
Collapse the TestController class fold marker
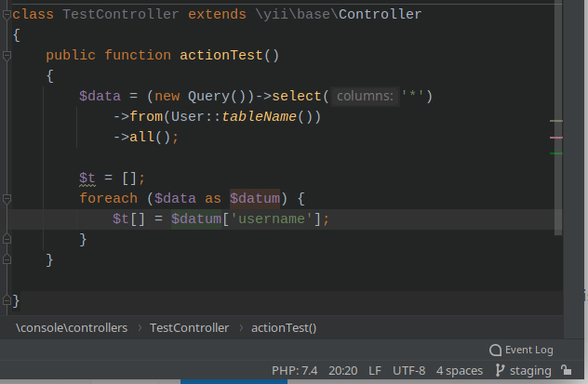point(7,15)
